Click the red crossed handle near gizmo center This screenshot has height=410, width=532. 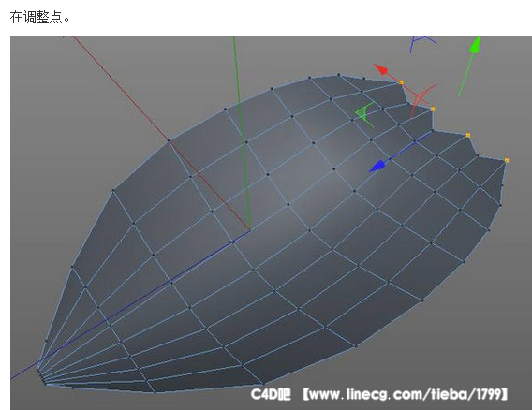point(421,99)
